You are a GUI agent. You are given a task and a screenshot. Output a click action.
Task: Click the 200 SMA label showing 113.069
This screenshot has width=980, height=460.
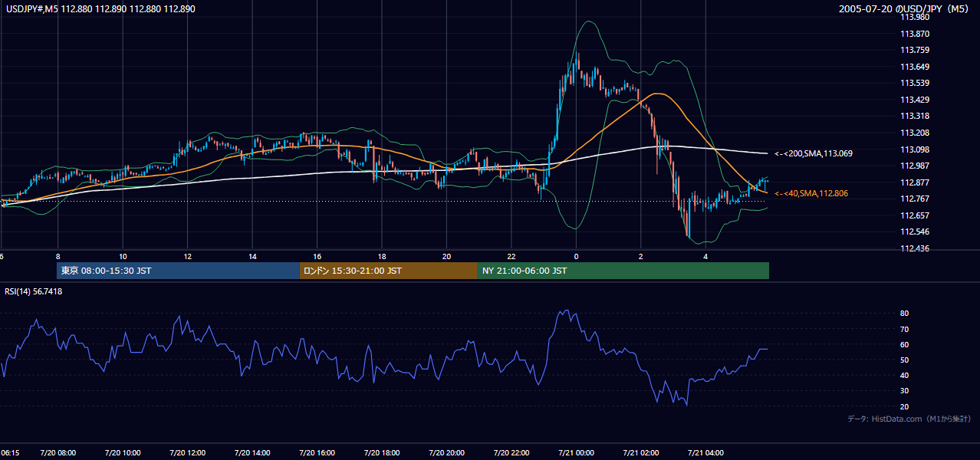pyautogui.click(x=814, y=154)
